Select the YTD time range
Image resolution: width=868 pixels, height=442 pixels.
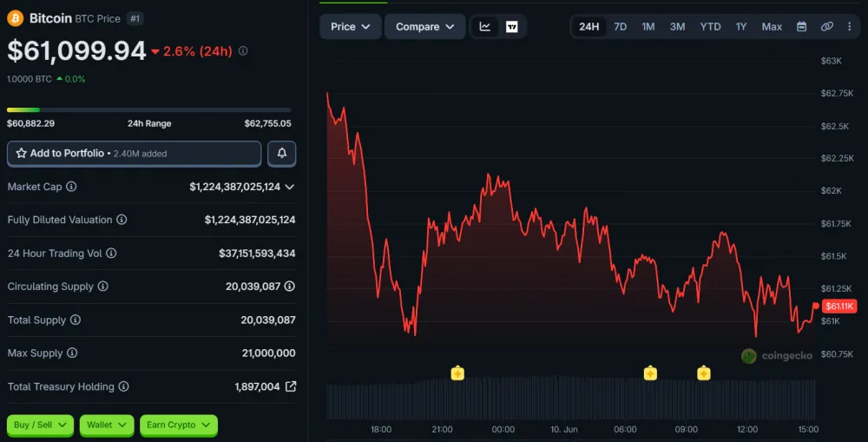click(710, 27)
